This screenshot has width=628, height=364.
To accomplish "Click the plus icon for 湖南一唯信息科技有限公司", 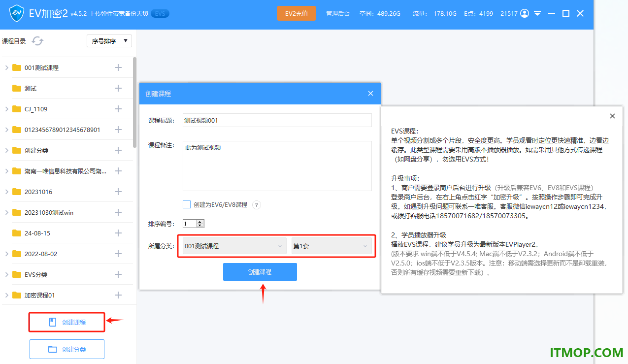I will pos(118,171).
